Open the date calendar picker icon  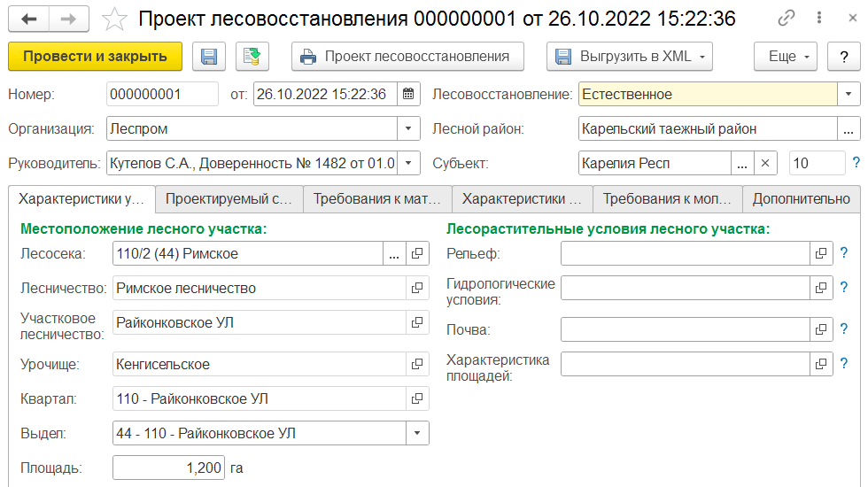tap(408, 94)
